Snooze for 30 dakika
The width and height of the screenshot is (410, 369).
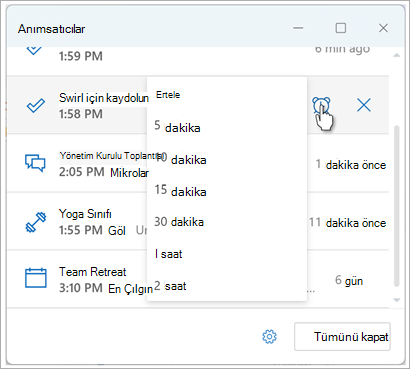227,222
